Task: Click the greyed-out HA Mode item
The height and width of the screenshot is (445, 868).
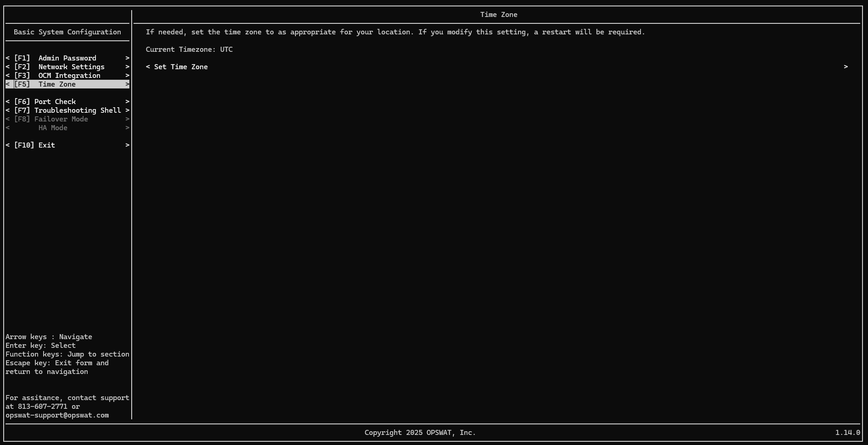Action: tap(67, 128)
